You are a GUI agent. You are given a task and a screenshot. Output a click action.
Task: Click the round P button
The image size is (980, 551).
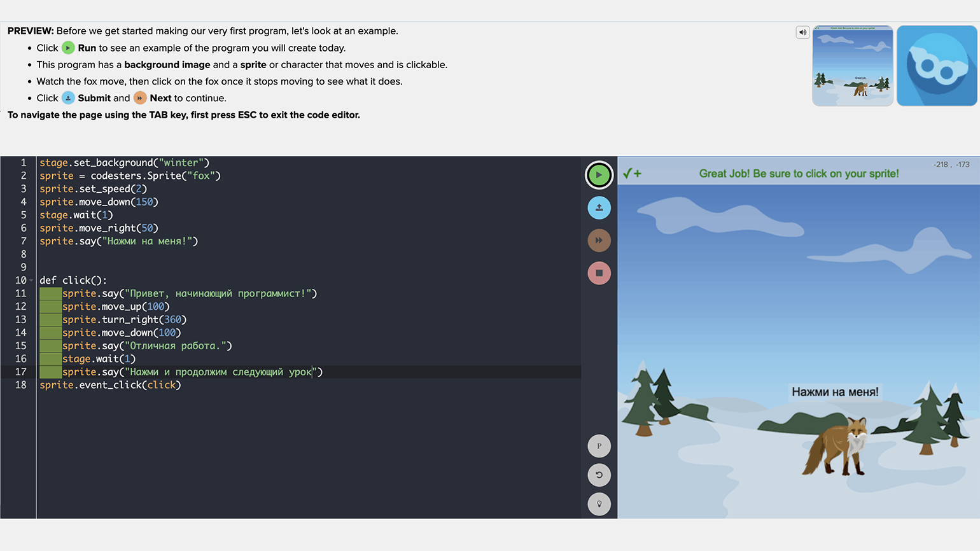click(x=599, y=446)
